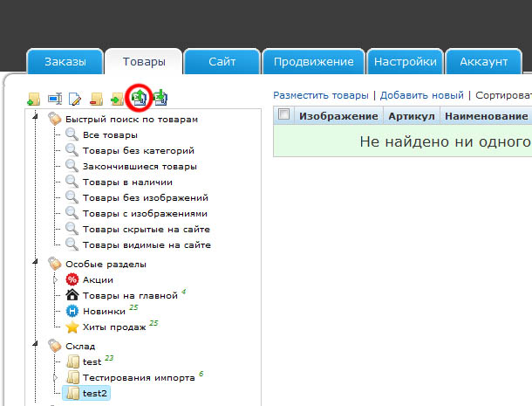This screenshot has width=532, height=406.
Task: Open the Заказы tab
Action: click(x=65, y=61)
